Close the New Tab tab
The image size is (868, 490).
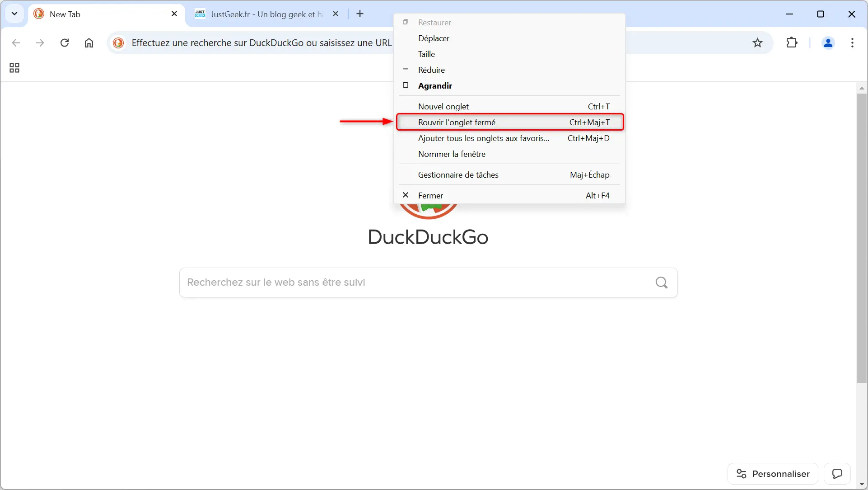click(174, 14)
